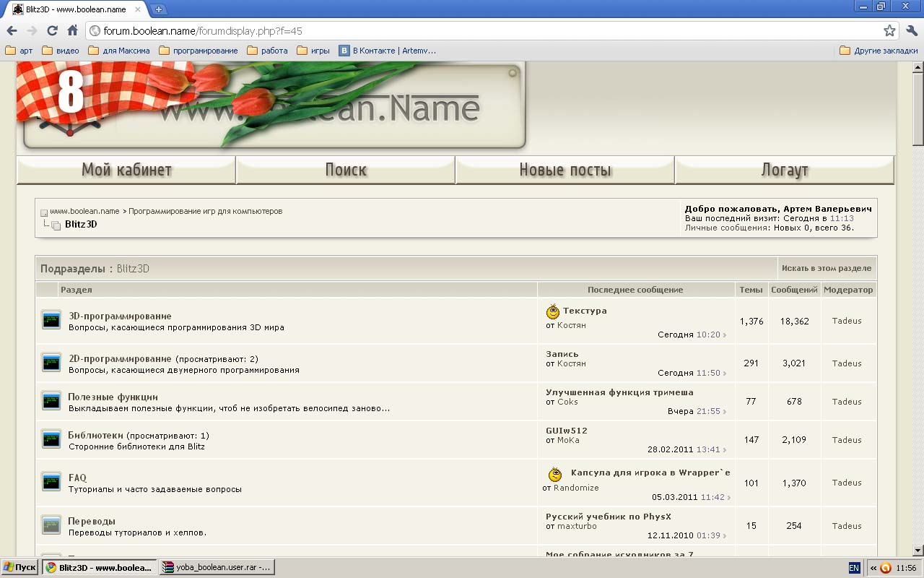Go to last post arrow for Запись
Viewport: 924px width, 578px height.
pos(725,374)
